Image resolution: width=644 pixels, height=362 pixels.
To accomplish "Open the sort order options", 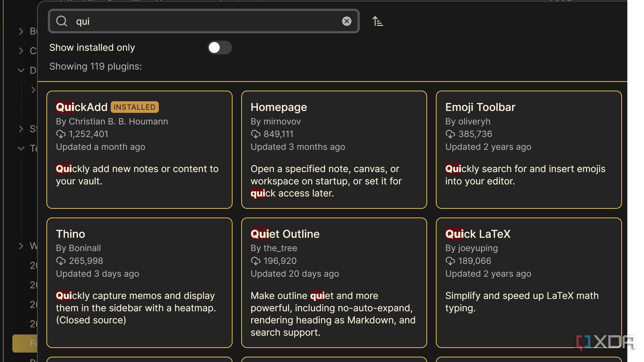I will tap(378, 21).
